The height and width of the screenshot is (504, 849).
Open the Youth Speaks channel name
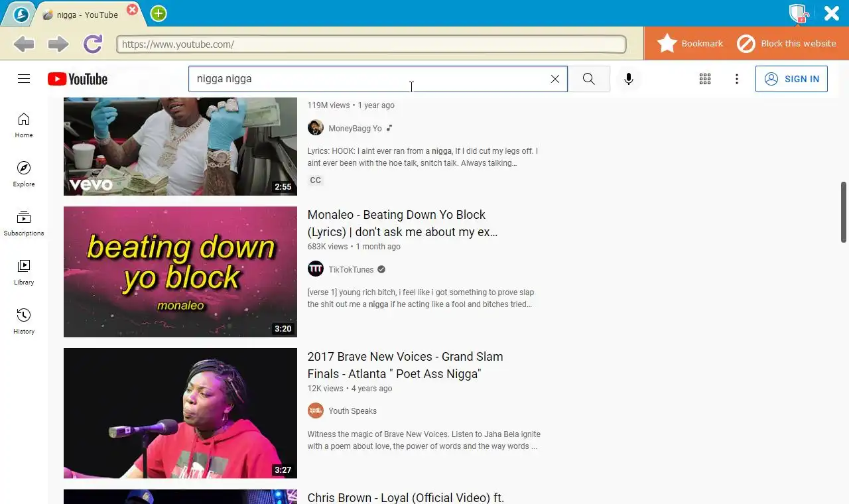pyautogui.click(x=352, y=411)
